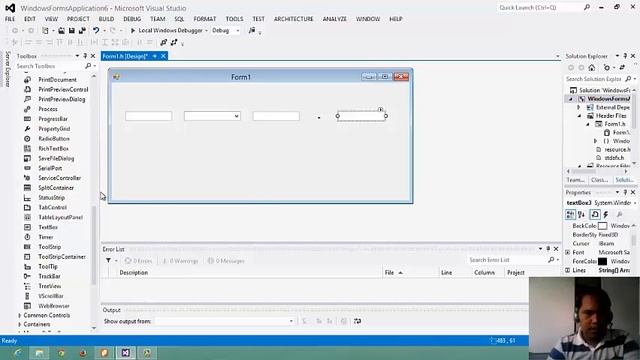Collapse the Header Files tree node
Screen dimensions: 640x360
click(579, 116)
